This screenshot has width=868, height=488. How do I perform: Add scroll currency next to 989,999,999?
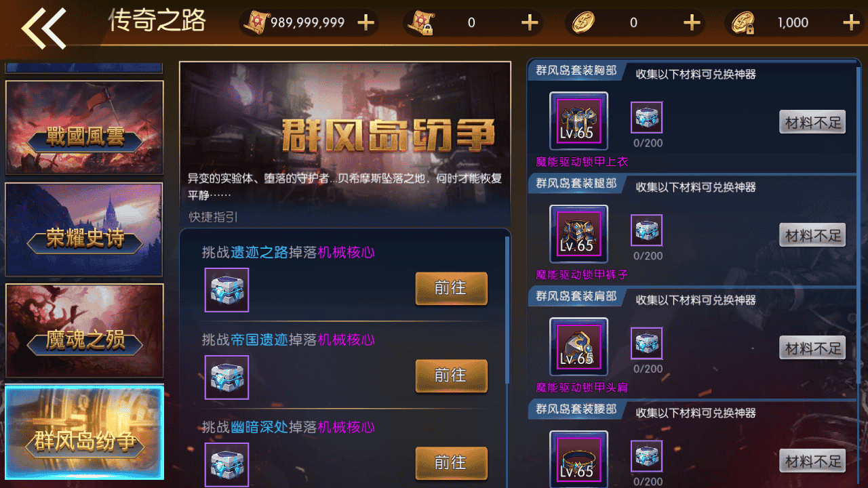point(366,23)
